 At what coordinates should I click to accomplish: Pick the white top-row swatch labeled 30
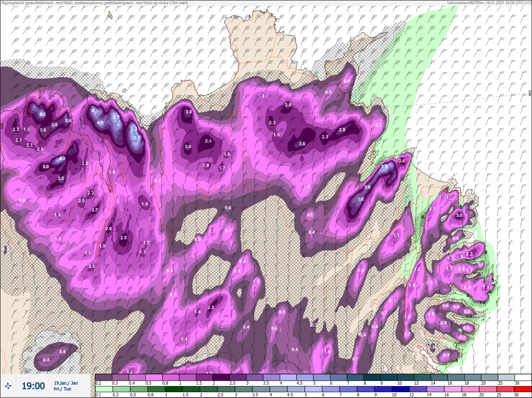coord(523,377)
